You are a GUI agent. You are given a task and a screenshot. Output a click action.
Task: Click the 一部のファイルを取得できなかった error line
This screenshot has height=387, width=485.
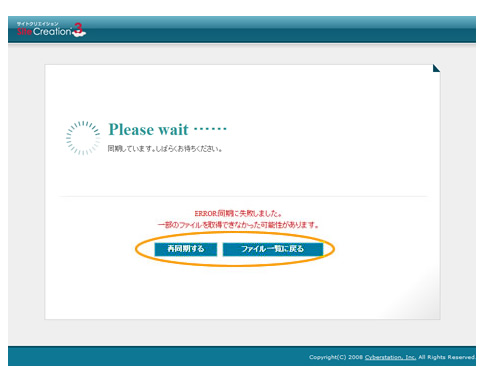pyautogui.click(x=238, y=225)
